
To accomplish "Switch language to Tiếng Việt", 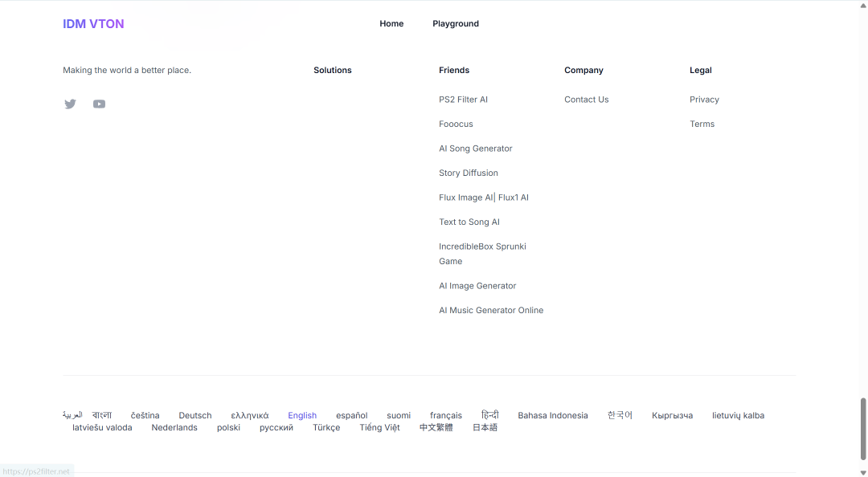I will [379, 428].
